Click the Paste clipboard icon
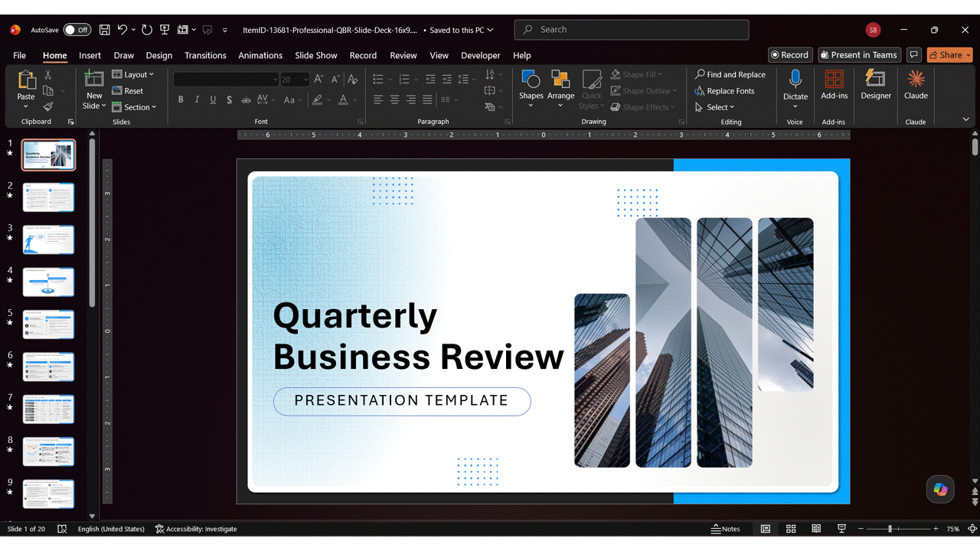The image size is (980, 551). [26, 80]
